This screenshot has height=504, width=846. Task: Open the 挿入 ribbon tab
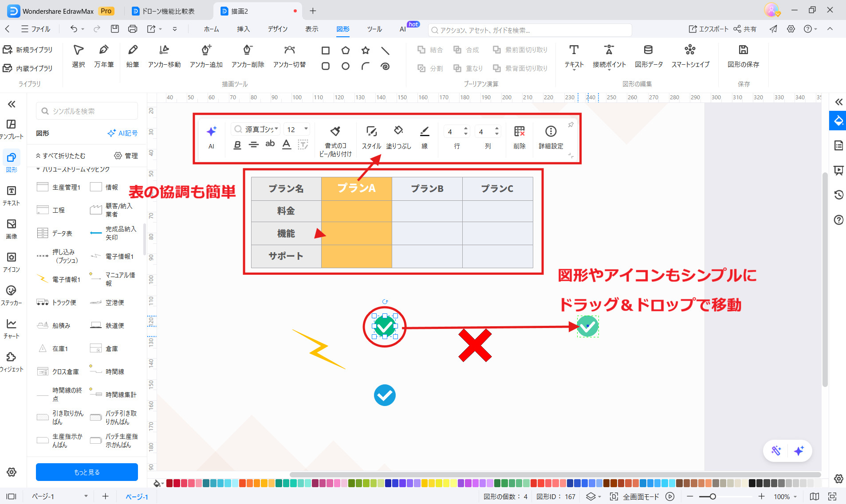[x=243, y=29]
